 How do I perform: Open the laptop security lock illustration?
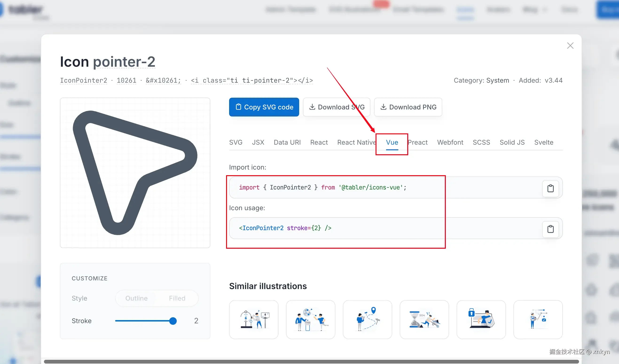481,319
